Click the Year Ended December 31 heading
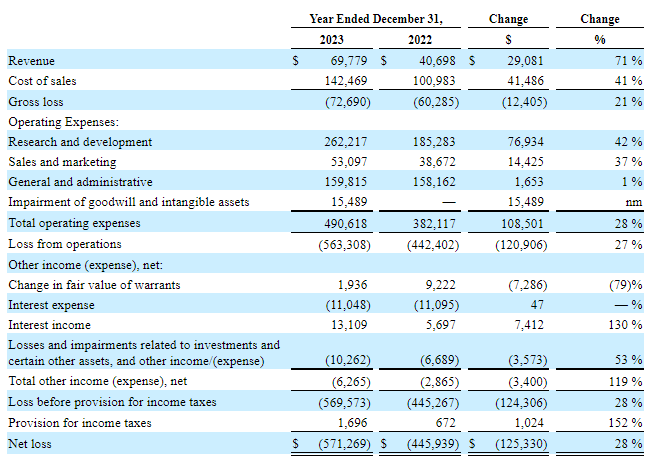This screenshot has height=467, width=652. coord(375,19)
